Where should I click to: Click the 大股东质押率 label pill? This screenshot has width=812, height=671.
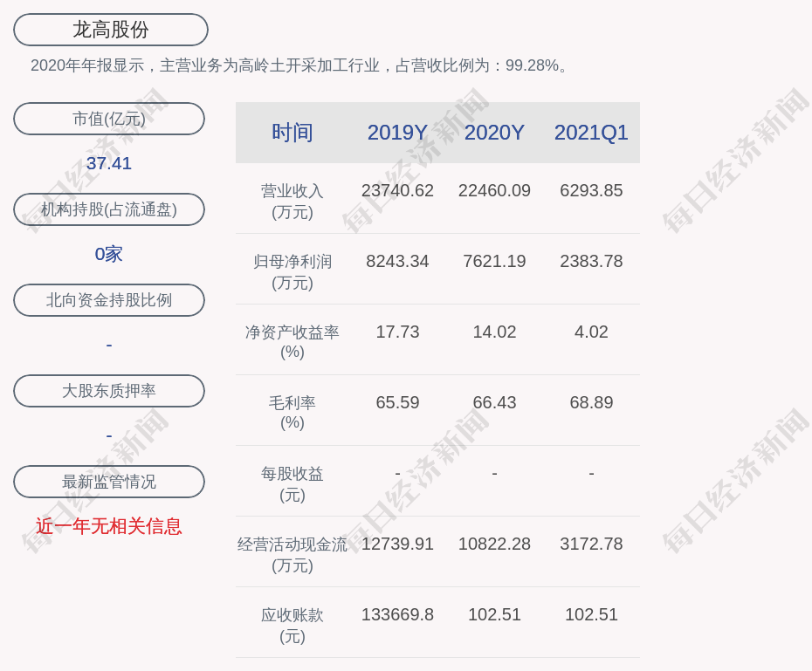(x=109, y=391)
